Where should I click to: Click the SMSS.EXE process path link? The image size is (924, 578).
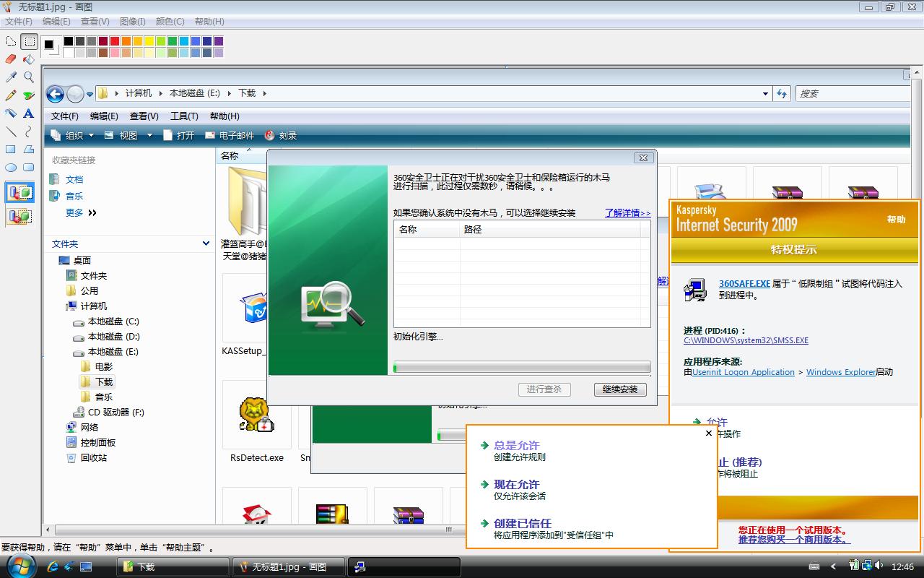746,340
